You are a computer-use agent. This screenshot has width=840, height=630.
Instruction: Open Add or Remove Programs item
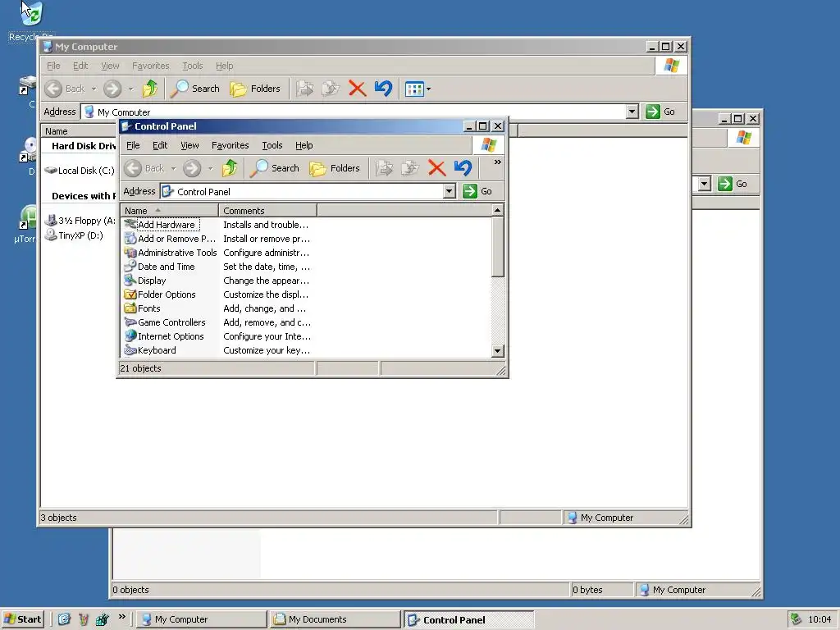click(170, 239)
